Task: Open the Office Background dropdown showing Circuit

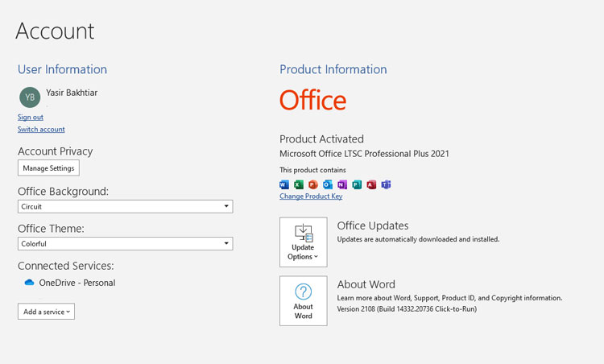Action: (x=125, y=206)
